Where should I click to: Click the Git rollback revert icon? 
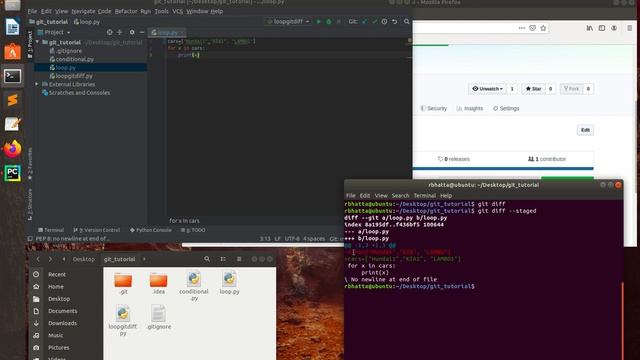tap(394, 22)
